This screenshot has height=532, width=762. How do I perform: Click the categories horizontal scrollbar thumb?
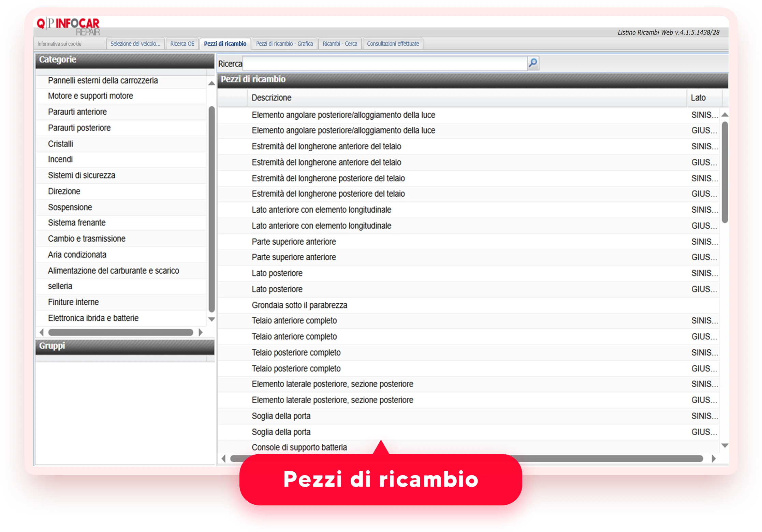click(121, 332)
